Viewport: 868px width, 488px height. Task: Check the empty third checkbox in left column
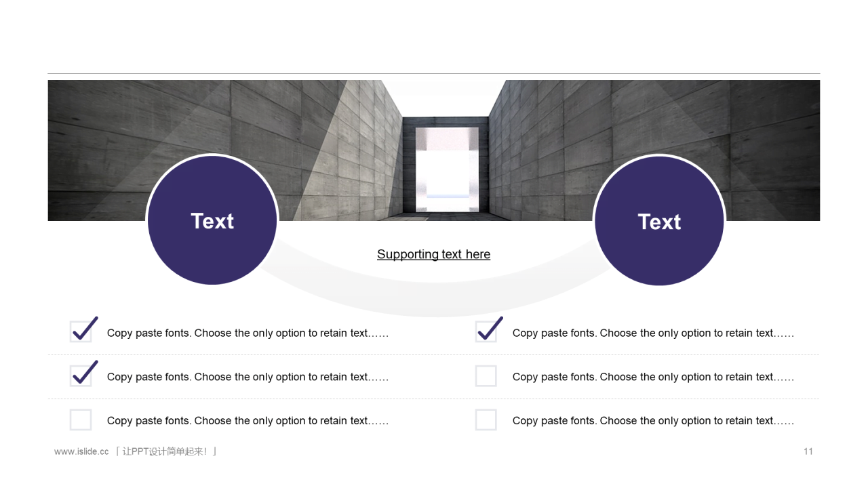point(81,420)
